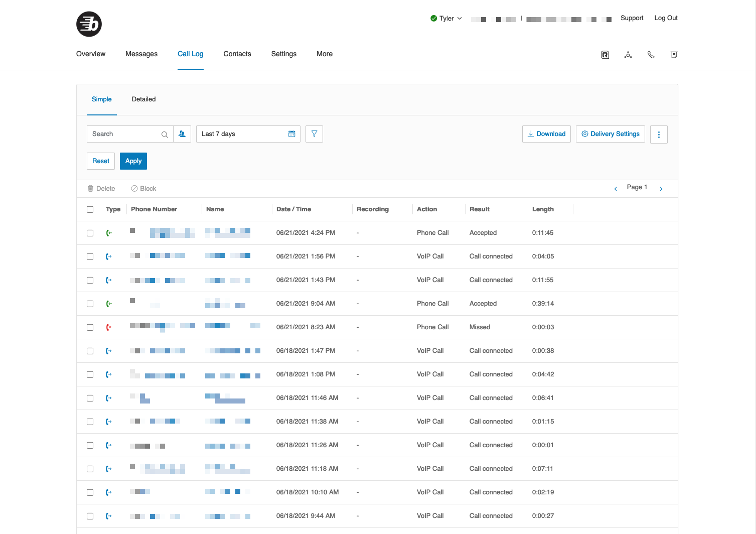
Task: Open the three-dot more options menu
Action: tap(659, 135)
